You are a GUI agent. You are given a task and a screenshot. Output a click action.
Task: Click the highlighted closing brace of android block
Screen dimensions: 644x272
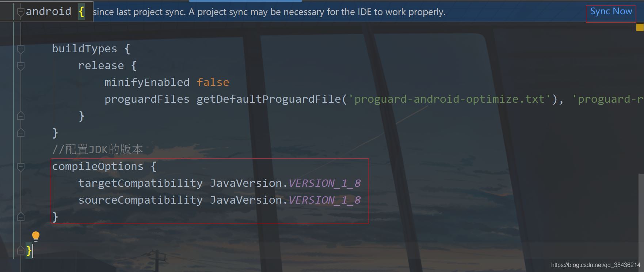(29, 251)
